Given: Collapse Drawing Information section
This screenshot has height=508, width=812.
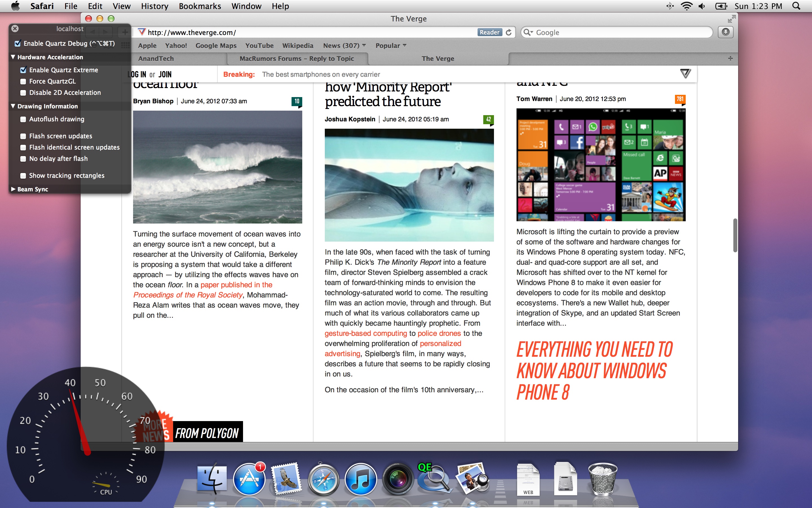Looking at the screenshot, I should point(13,106).
